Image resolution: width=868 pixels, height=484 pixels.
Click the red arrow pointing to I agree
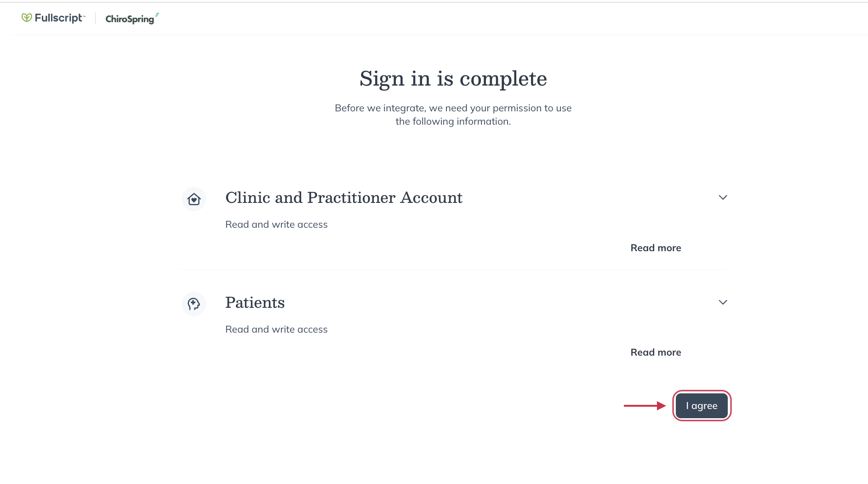click(645, 406)
